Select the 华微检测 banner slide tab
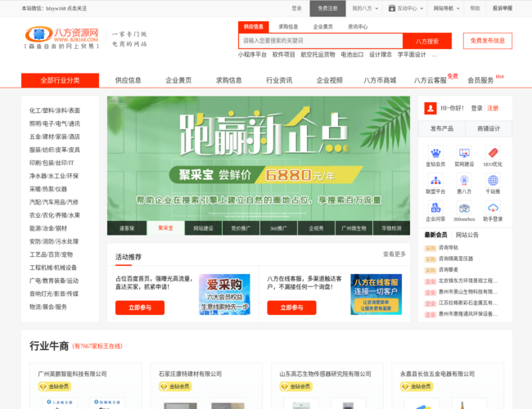Viewport: 532px width, 409px height. pyautogui.click(x=391, y=228)
